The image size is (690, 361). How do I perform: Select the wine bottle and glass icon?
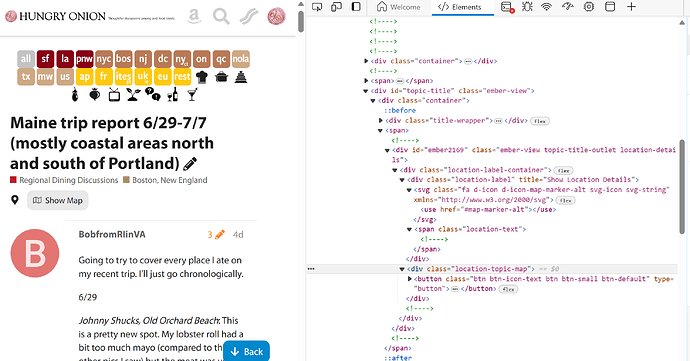pos(173,94)
